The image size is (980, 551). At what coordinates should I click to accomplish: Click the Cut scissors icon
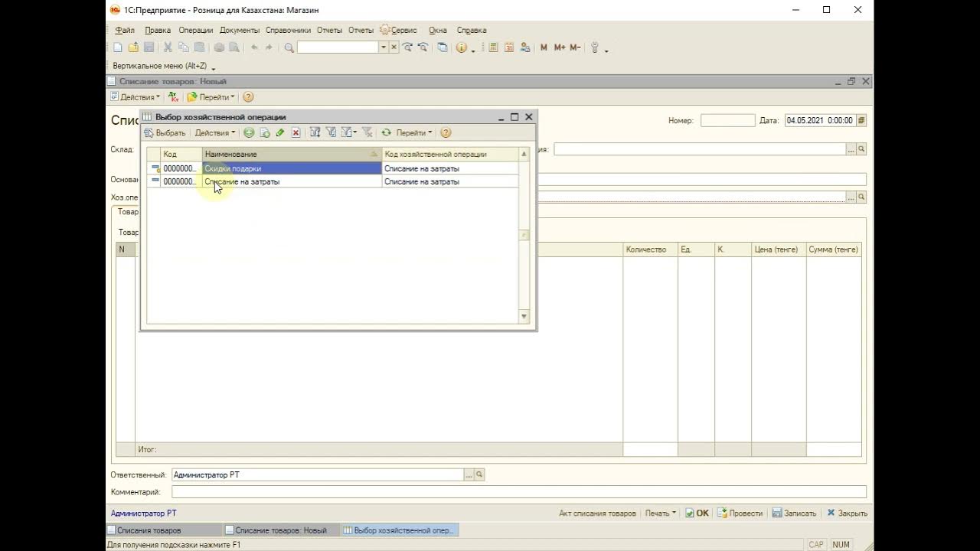point(168,47)
